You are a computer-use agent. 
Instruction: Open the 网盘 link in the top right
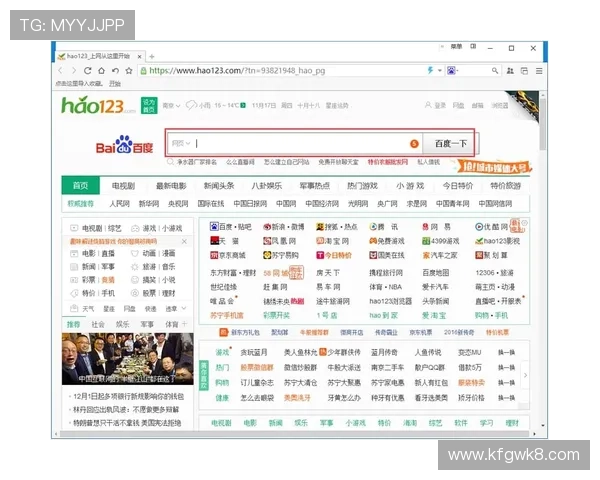tap(458, 105)
